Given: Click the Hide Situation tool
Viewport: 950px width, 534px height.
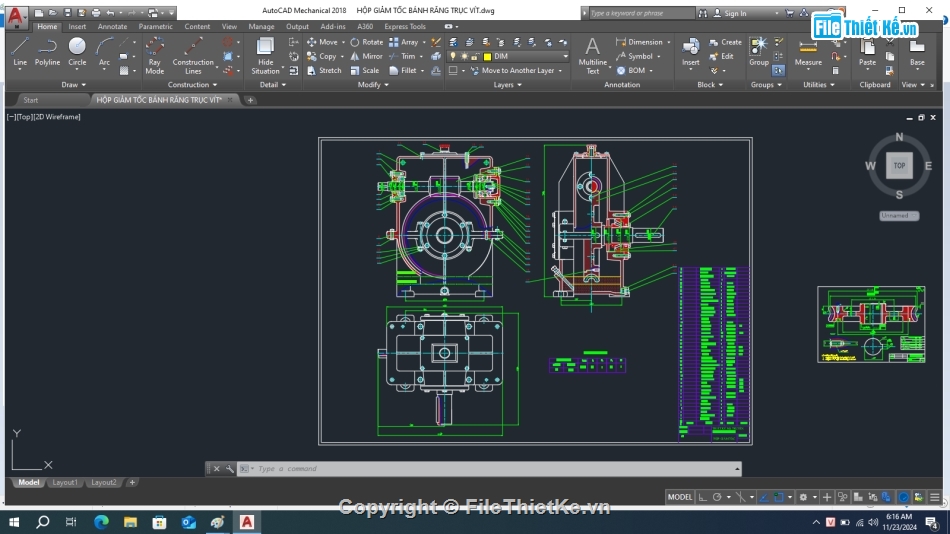Looking at the screenshot, I should (265, 55).
